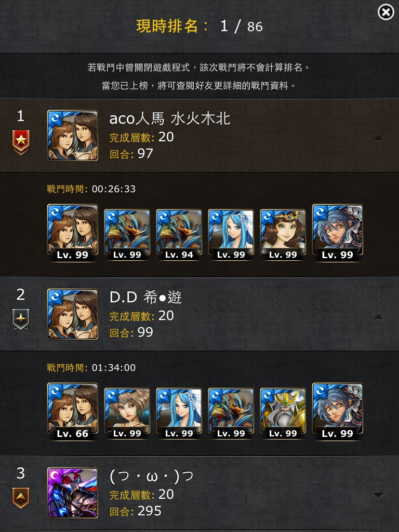Select short-haired woman card in second team
Image resolution: width=399 pixels, height=532 pixels.
point(127,413)
